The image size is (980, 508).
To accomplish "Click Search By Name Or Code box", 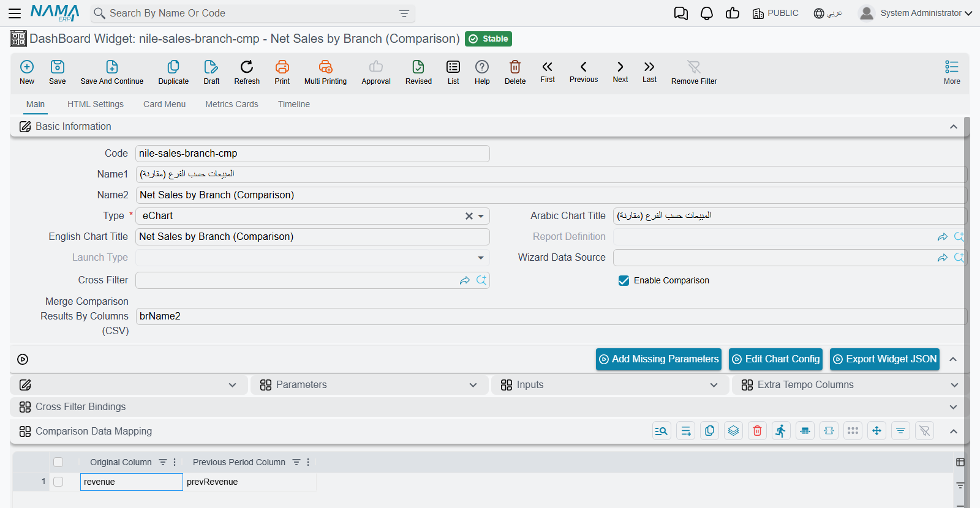I will [253, 13].
